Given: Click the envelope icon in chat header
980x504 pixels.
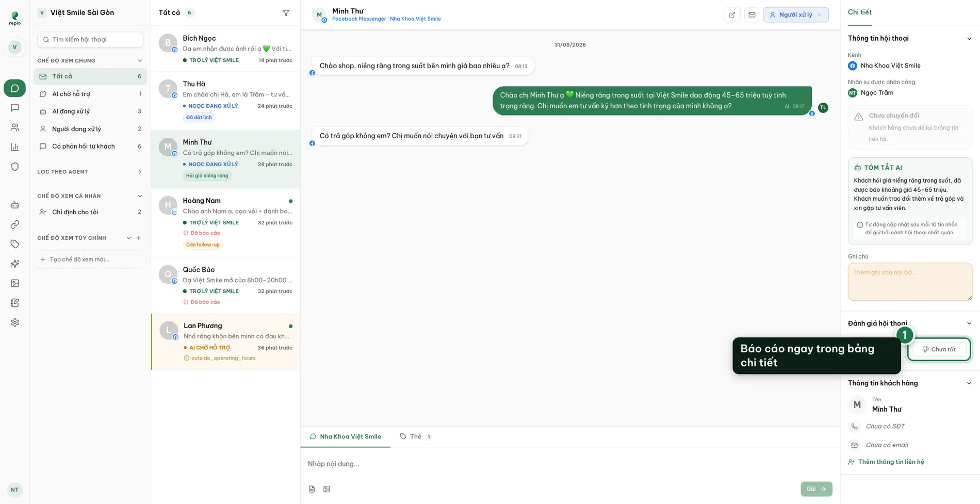Looking at the screenshot, I should (x=752, y=15).
